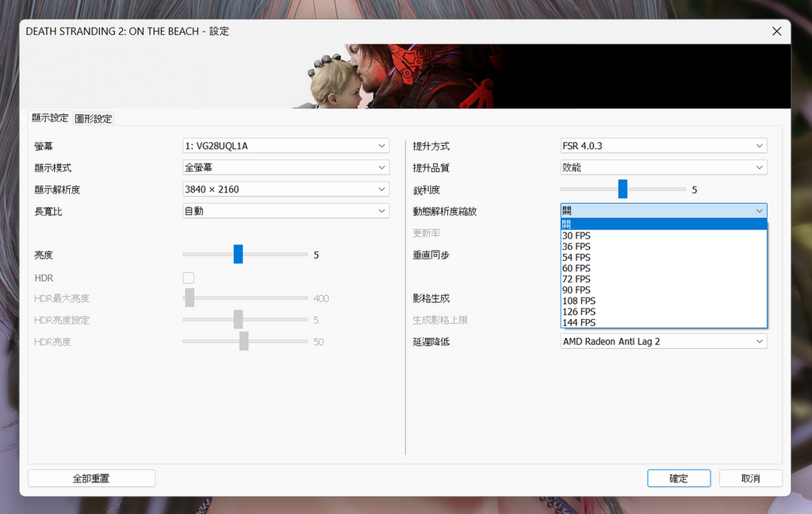Open the 提升方式 FSR dropdown

tap(663, 146)
